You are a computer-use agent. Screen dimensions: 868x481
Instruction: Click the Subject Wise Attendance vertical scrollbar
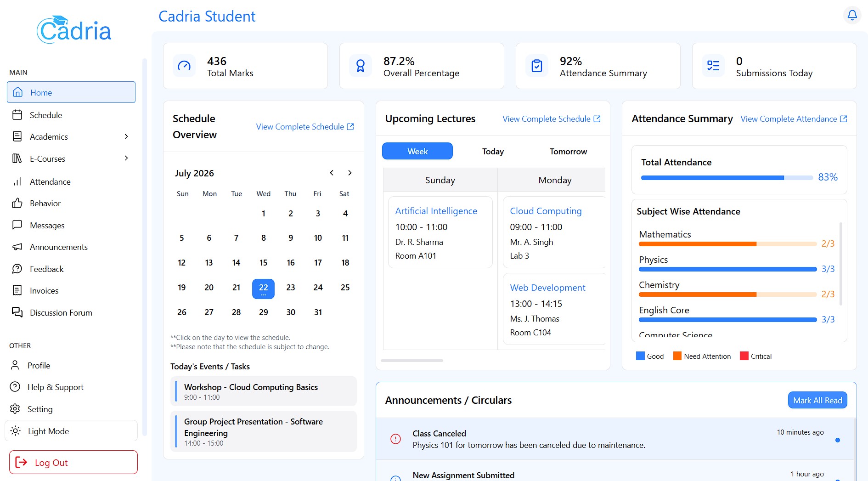[840, 264]
